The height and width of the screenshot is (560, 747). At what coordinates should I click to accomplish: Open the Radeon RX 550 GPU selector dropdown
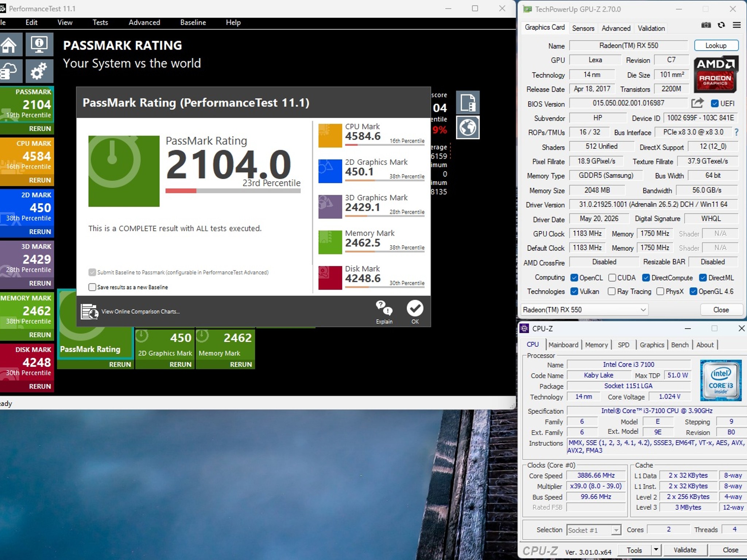(584, 310)
